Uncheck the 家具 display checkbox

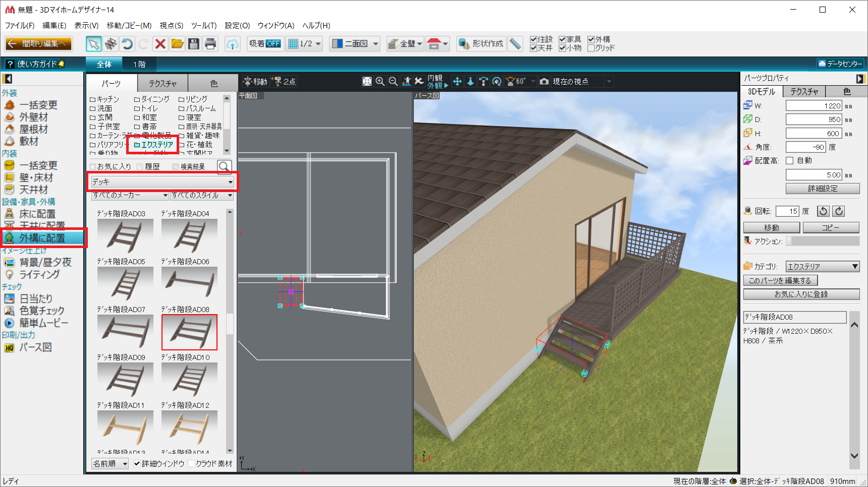point(562,39)
